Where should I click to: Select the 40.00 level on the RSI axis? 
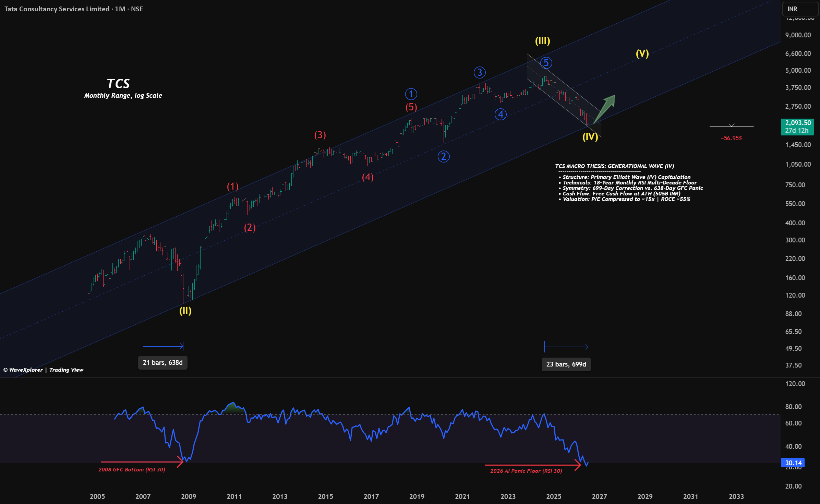(x=793, y=446)
